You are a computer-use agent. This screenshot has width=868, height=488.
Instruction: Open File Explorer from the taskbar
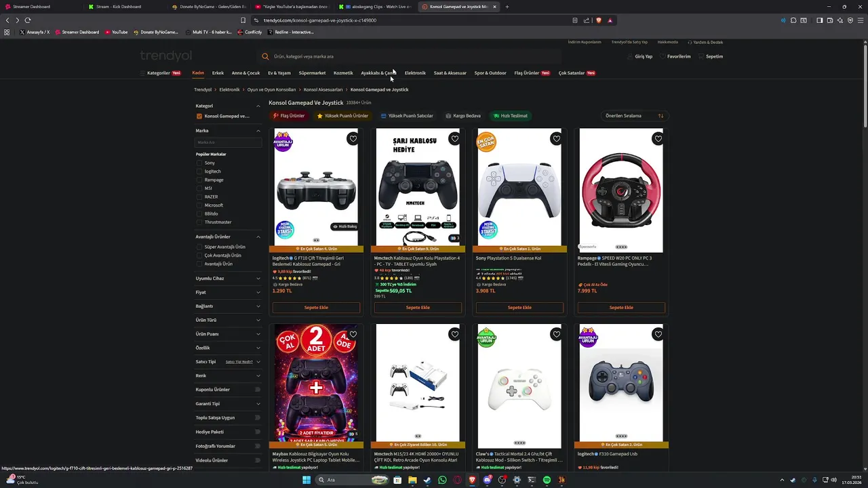412,480
